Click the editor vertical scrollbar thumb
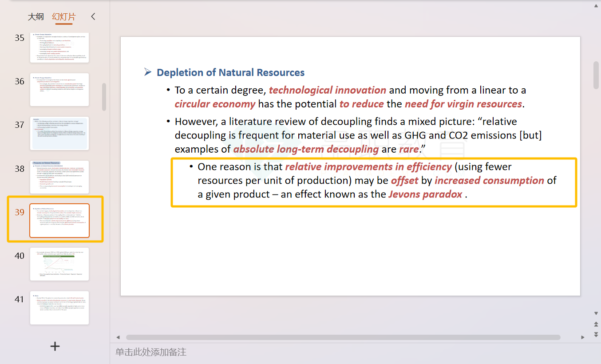Image resolution: width=601 pixels, height=364 pixels. (x=597, y=75)
